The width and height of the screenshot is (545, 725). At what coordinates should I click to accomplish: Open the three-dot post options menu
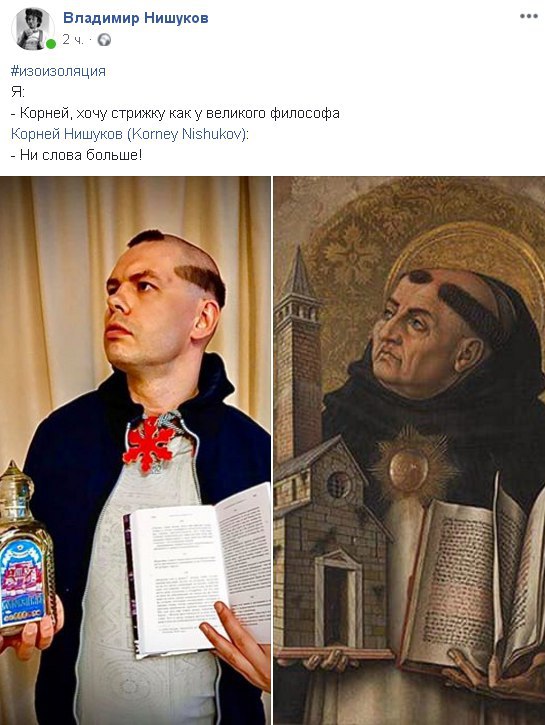click(x=528, y=16)
